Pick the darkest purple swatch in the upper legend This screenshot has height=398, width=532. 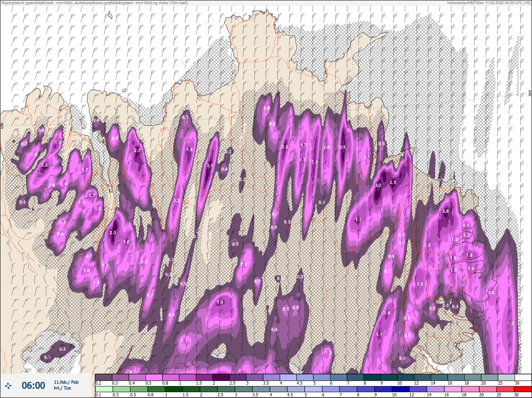pos(222,377)
